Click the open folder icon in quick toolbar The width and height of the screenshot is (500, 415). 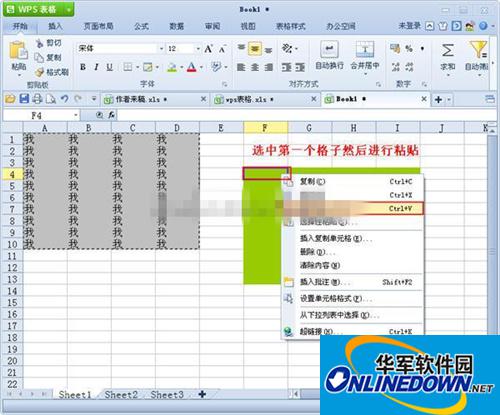10,99
